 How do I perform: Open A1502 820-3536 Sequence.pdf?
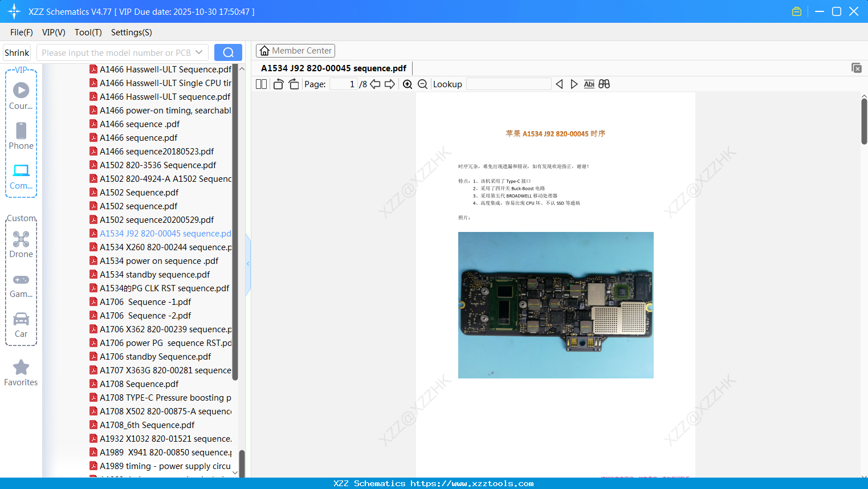153,165
